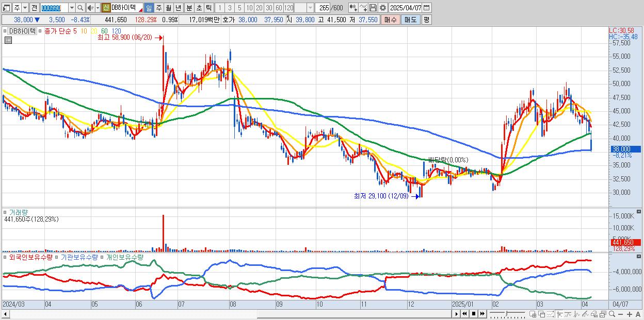Click the fast-forward button in bottom bar
The width and height of the screenshot is (644, 320).
[x=482, y=314]
